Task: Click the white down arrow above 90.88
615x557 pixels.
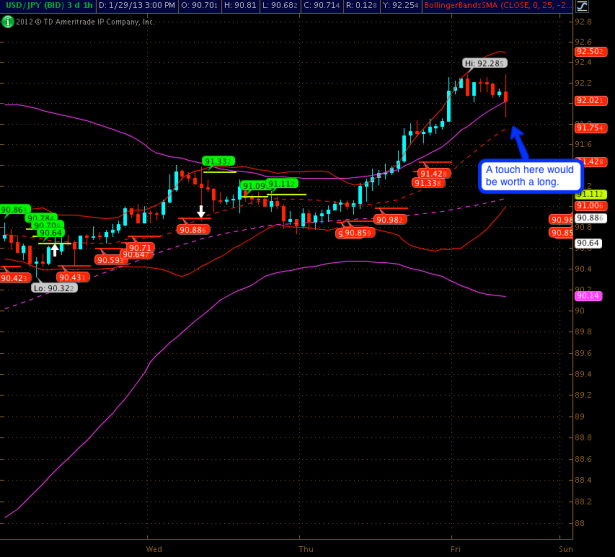Action: (201, 212)
